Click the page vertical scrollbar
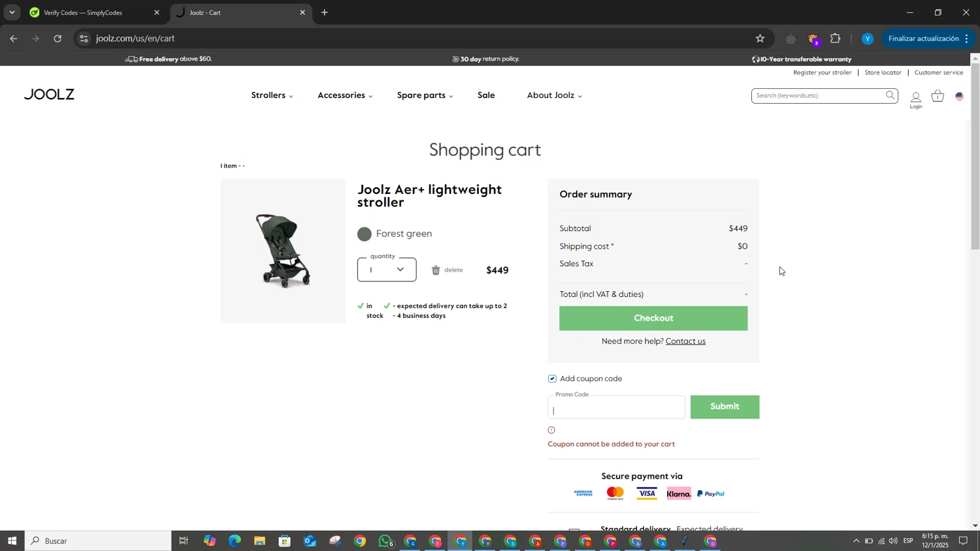Viewport: 980px width, 551px height. pyautogui.click(x=975, y=157)
